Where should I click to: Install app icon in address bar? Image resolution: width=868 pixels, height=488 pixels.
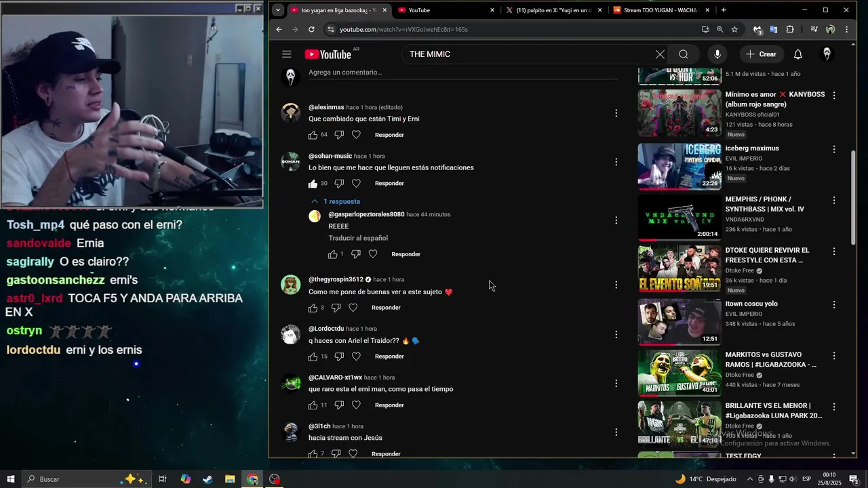(x=706, y=29)
